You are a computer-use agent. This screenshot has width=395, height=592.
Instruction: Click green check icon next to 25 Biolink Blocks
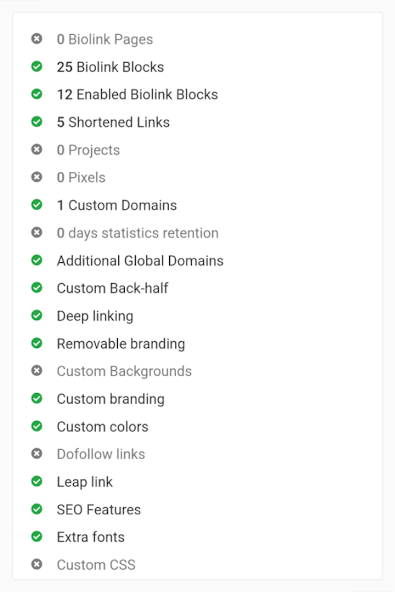click(37, 66)
